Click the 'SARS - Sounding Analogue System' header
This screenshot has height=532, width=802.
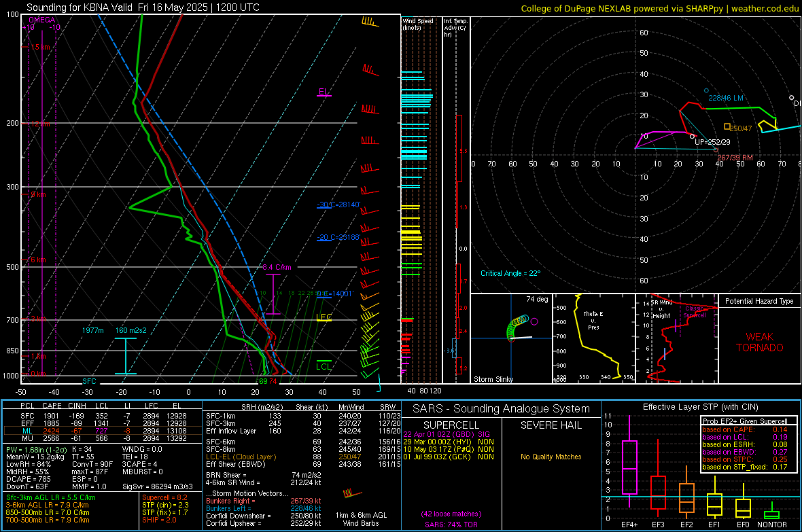pyautogui.click(x=501, y=409)
